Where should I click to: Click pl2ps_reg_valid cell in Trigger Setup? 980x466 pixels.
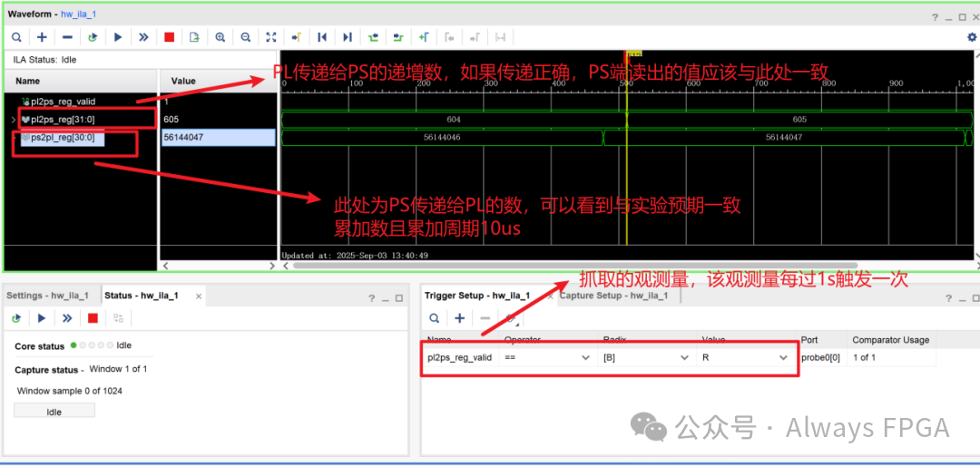[459, 358]
